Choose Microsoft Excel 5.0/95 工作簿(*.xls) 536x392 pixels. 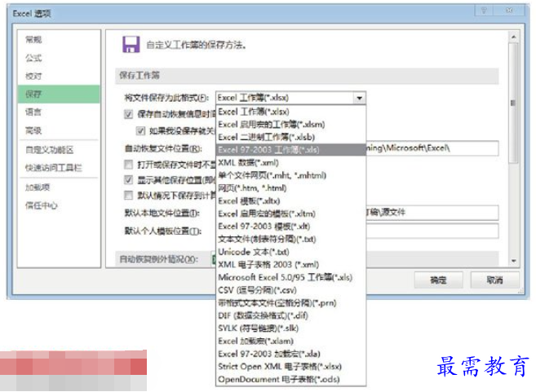click(291, 277)
